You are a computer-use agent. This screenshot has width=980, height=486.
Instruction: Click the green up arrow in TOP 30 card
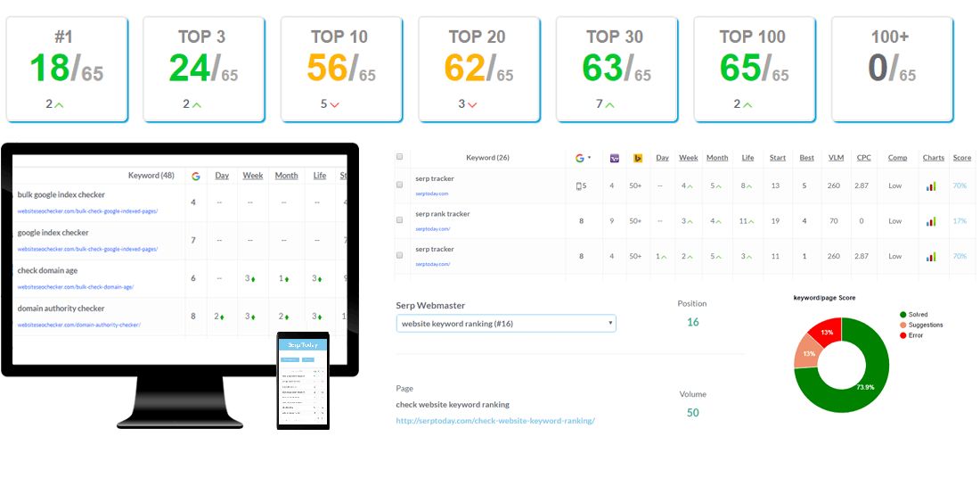[x=609, y=105]
